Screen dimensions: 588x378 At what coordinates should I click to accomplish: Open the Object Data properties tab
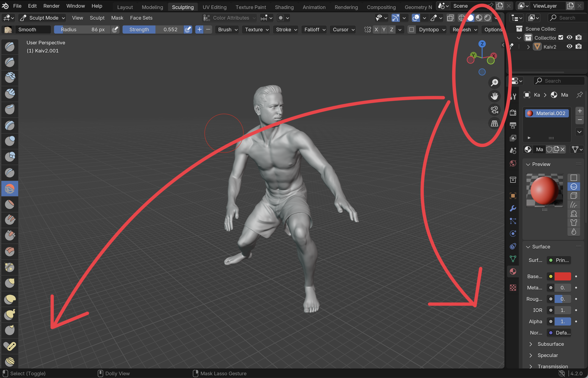click(x=513, y=259)
